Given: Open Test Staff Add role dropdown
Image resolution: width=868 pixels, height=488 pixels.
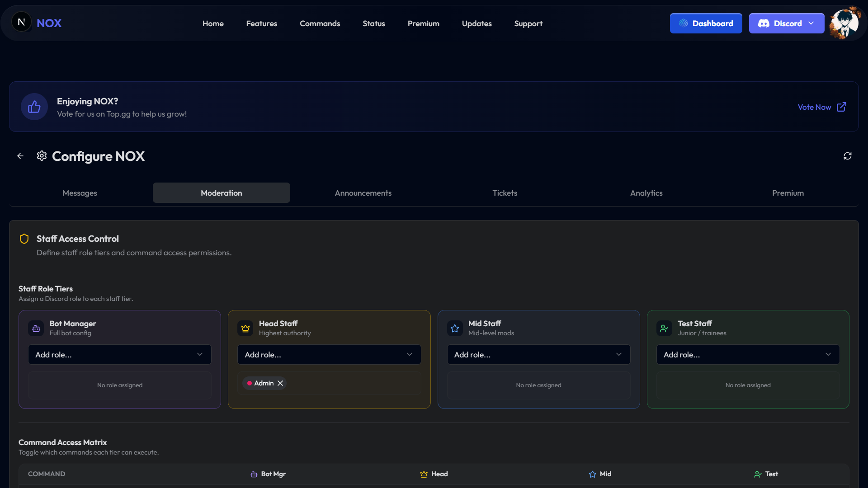Looking at the screenshot, I should (748, 355).
